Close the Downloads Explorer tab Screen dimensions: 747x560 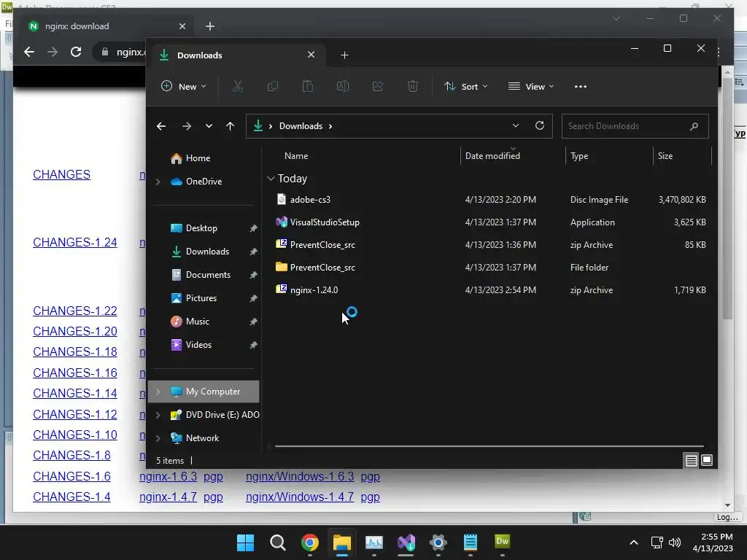[311, 55]
